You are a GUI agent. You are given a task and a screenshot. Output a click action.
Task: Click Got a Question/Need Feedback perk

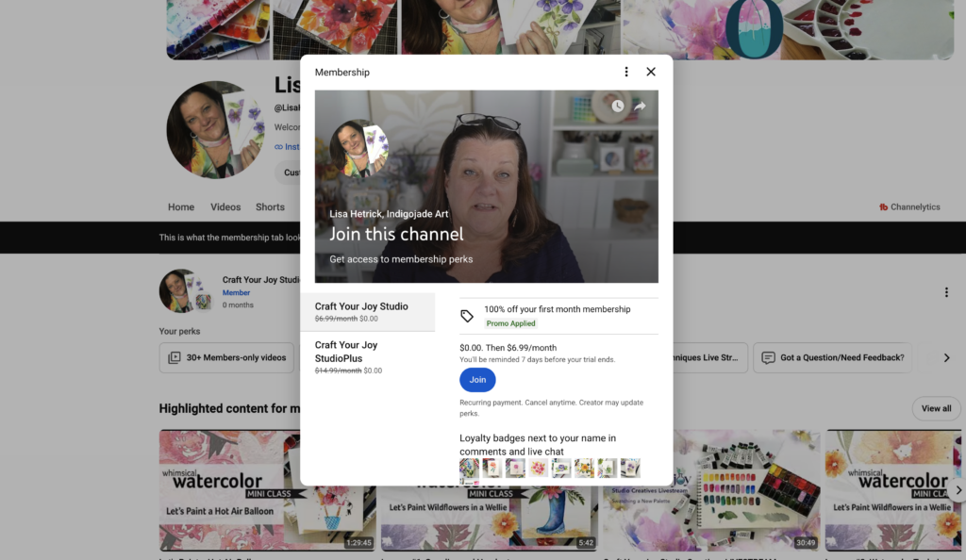click(832, 357)
